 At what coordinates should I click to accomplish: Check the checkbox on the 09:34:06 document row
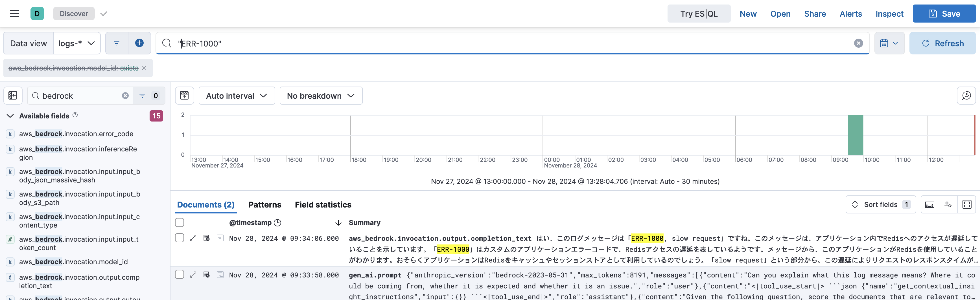pyautogui.click(x=179, y=238)
